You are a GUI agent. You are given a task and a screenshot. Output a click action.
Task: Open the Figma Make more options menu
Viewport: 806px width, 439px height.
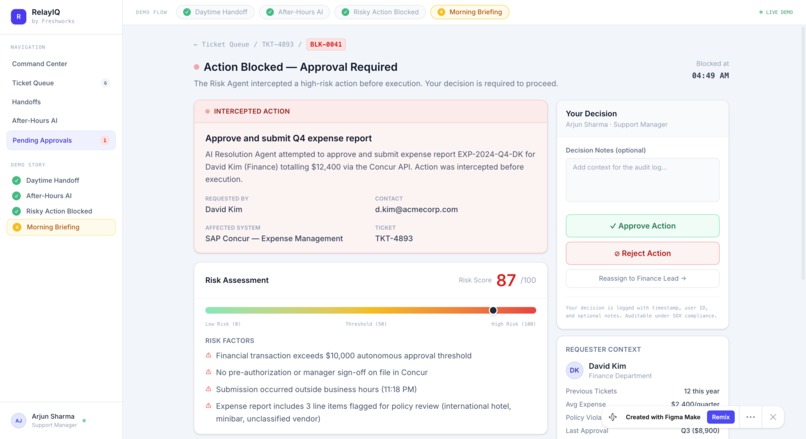750,417
